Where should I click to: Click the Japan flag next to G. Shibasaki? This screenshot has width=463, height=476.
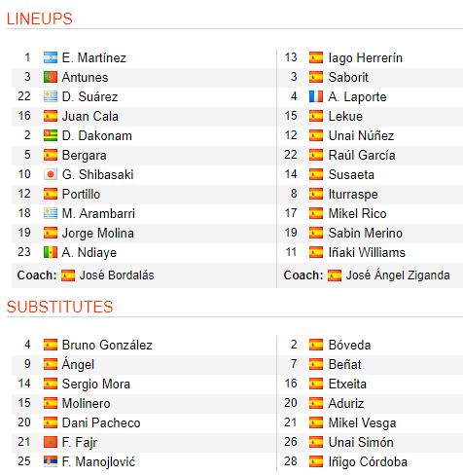point(51,174)
